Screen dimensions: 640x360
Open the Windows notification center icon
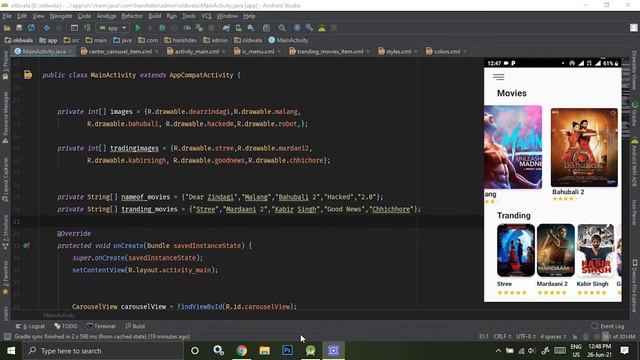(624, 350)
